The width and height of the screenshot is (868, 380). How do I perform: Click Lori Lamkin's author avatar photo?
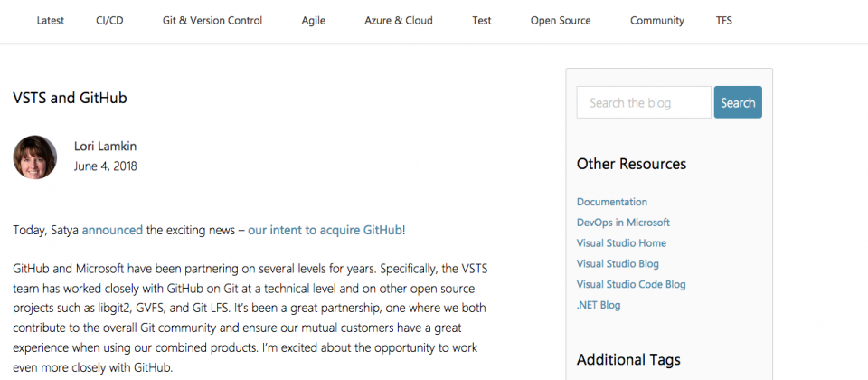35,157
